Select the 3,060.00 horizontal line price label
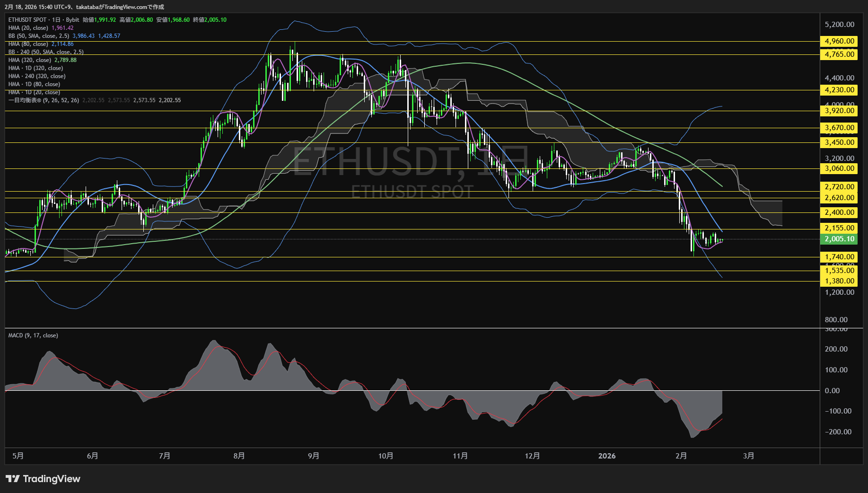 (839, 168)
